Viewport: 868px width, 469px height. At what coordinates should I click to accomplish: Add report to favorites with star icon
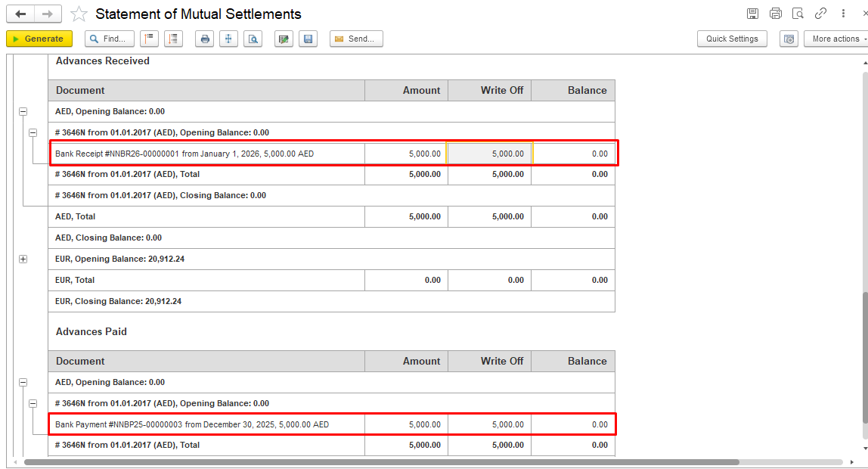pos(79,14)
